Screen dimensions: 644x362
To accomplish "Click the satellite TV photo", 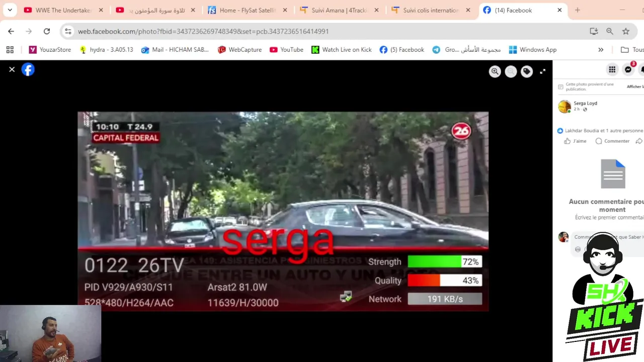I will 283,211.
